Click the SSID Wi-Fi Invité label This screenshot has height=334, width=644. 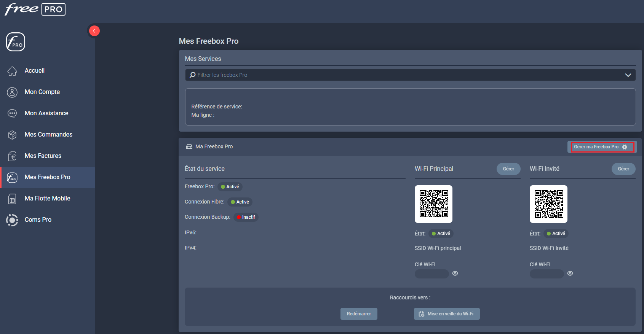(x=549, y=248)
